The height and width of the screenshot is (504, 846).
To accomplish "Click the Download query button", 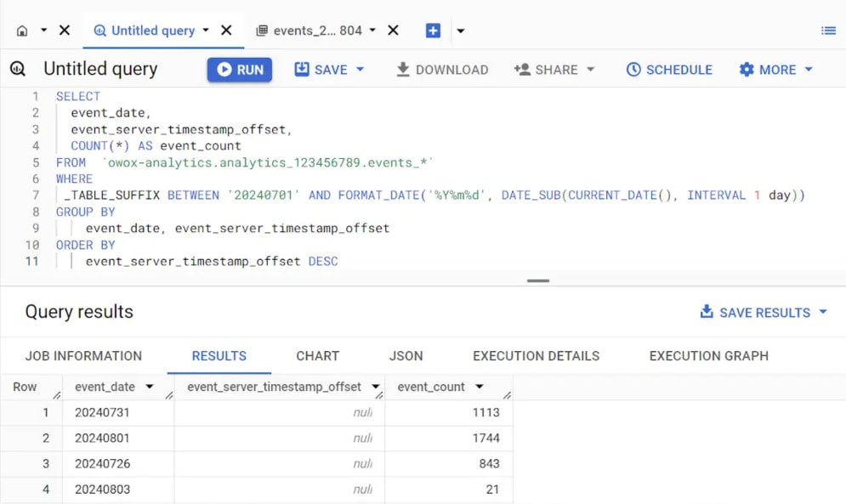I will click(442, 70).
